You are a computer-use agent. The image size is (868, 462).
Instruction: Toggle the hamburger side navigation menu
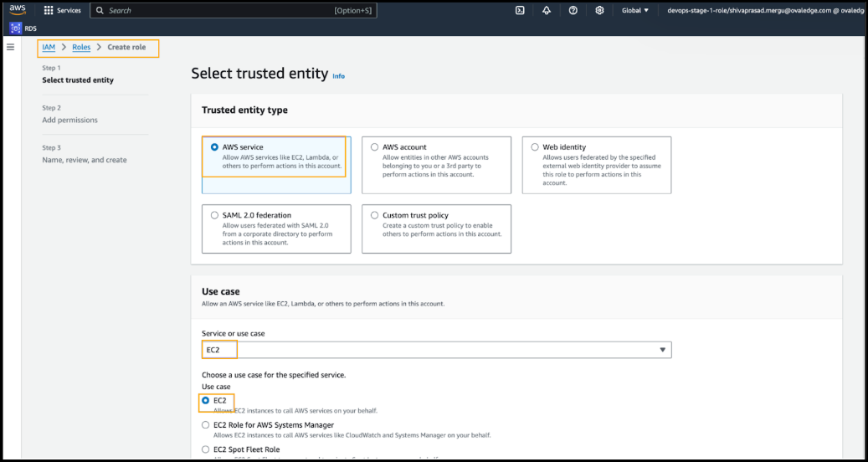point(10,47)
